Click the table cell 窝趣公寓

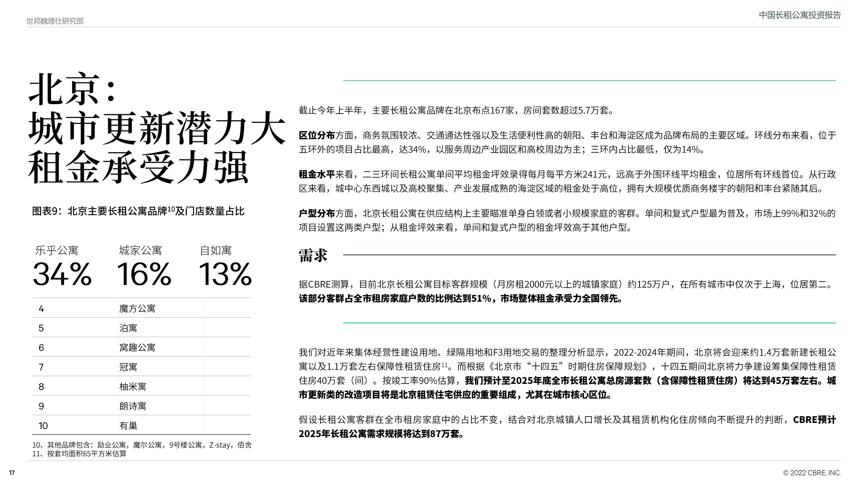click(137, 348)
